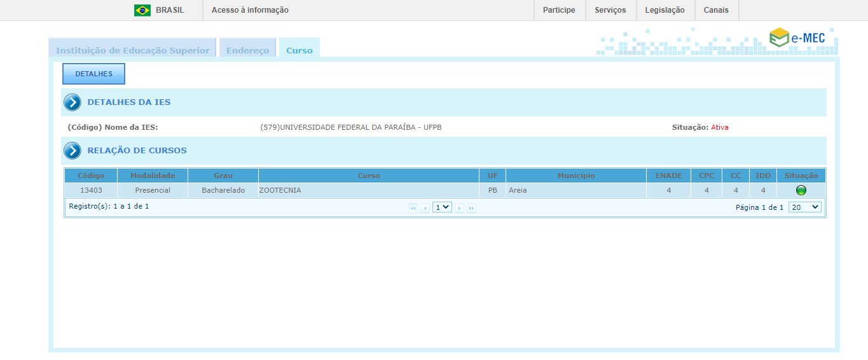This screenshot has width=868, height=360.
Task: Open the Participe menu item
Action: [x=559, y=10]
